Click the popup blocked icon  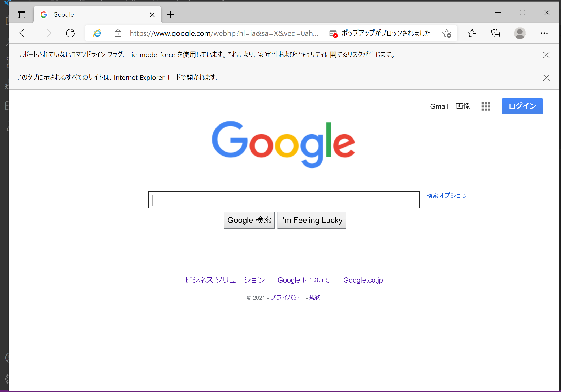click(x=333, y=33)
